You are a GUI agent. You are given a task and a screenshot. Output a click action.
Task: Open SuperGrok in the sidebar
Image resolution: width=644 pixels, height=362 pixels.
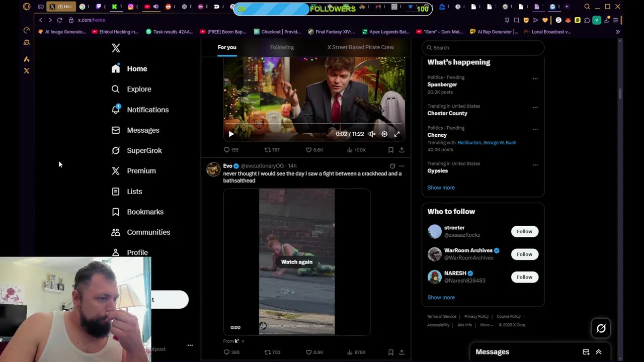136,150
